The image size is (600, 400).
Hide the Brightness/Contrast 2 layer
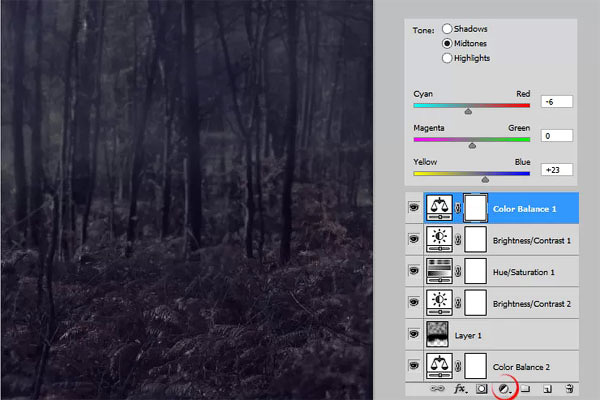click(x=414, y=302)
